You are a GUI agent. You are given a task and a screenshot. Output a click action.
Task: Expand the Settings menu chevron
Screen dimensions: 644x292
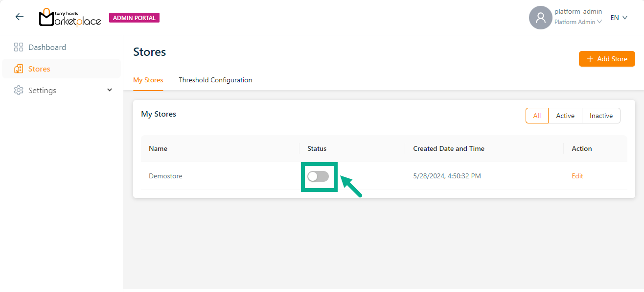pos(110,90)
